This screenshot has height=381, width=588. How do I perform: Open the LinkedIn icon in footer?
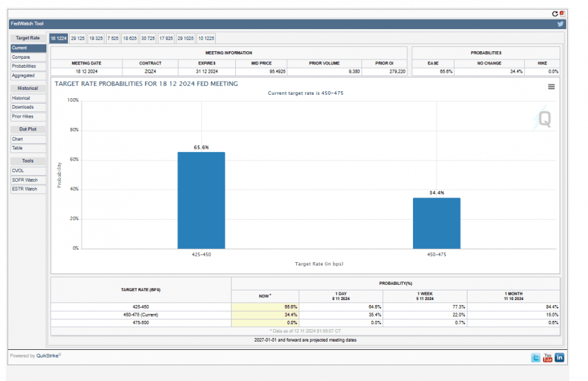pyautogui.click(x=560, y=357)
